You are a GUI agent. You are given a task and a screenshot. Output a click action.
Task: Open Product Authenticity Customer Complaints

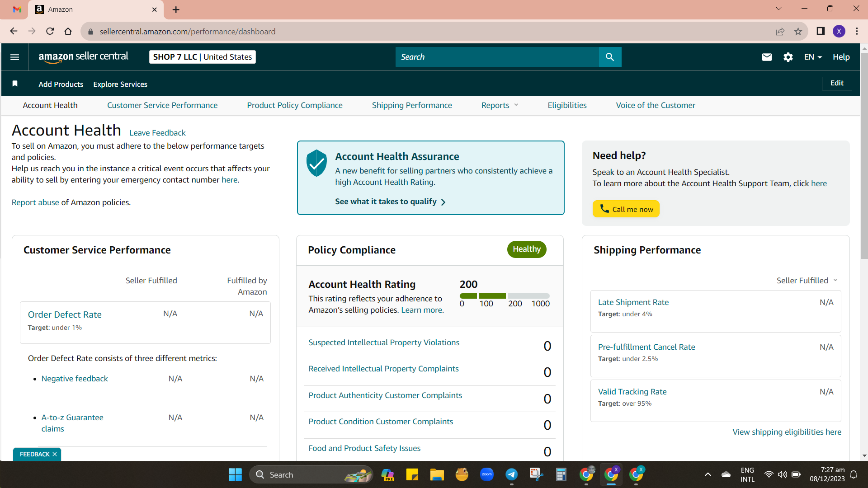click(385, 395)
